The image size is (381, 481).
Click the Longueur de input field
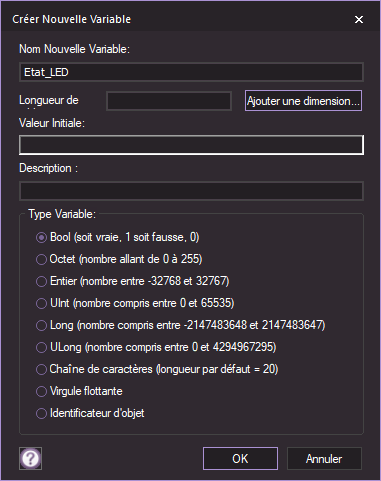[x=169, y=101]
